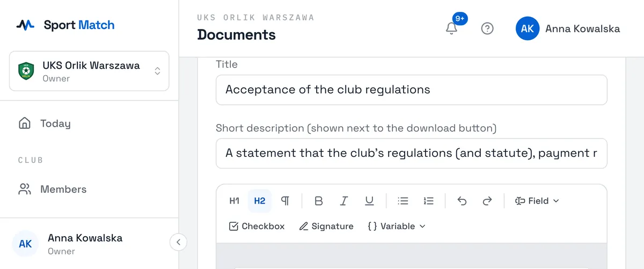Insert a numbered list
The height and width of the screenshot is (269, 644).
coord(428,201)
